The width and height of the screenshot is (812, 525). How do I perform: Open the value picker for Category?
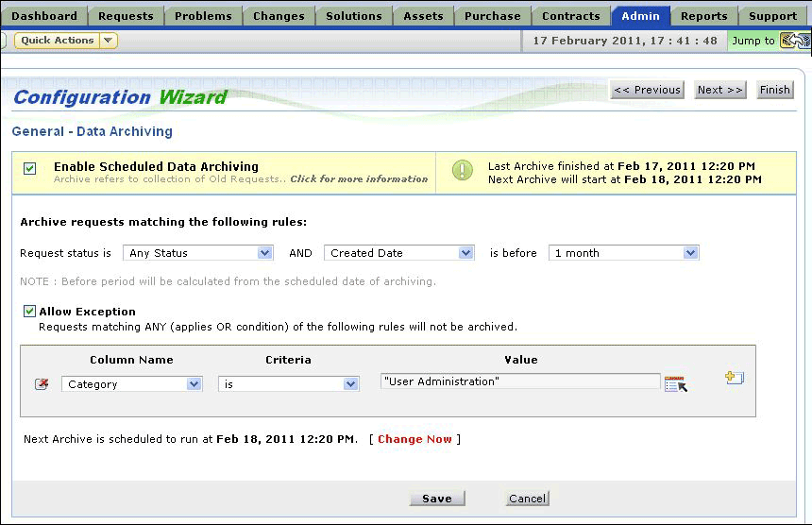tap(676, 384)
